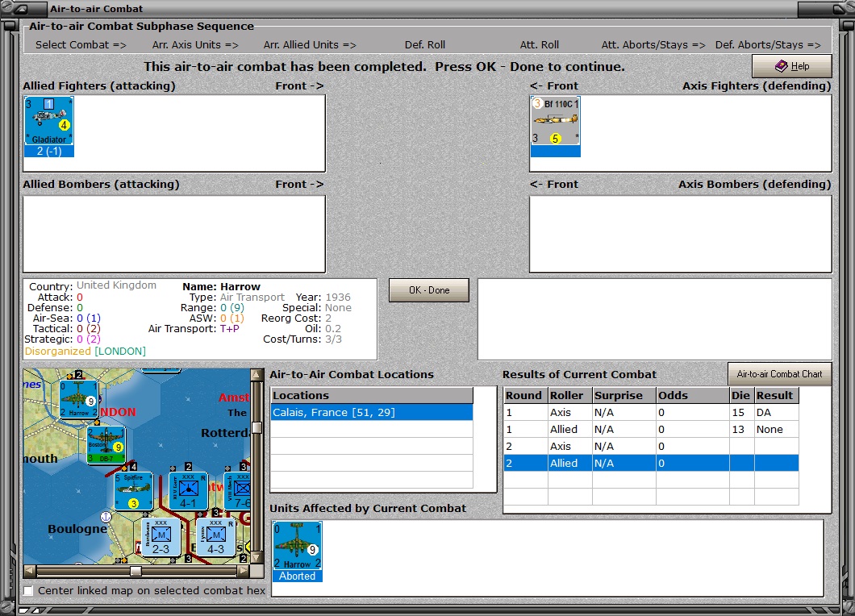Click the Air-to-air Combat window title
Viewport: 855px width, 616px height.
pos(97,9)
